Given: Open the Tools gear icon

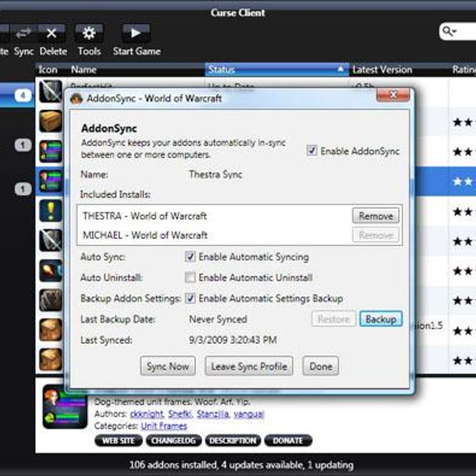Looking at the screenshot, I should [x=89, y=33].
